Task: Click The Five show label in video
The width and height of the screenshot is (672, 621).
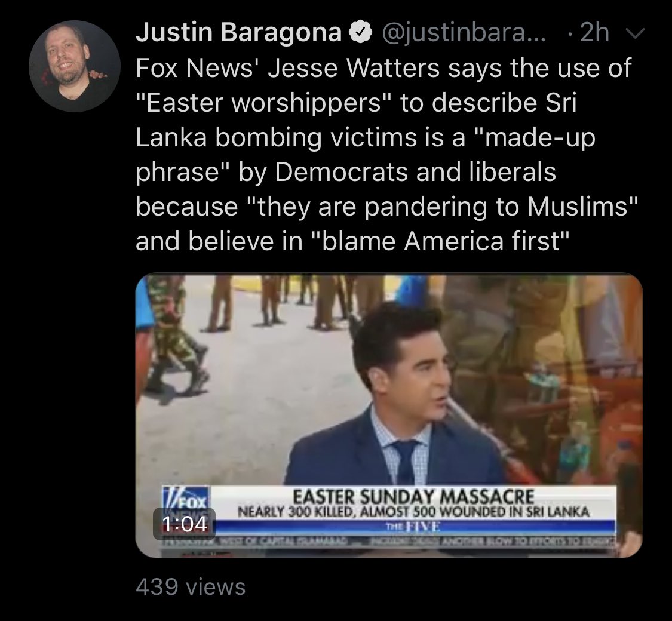Action: 413,527
